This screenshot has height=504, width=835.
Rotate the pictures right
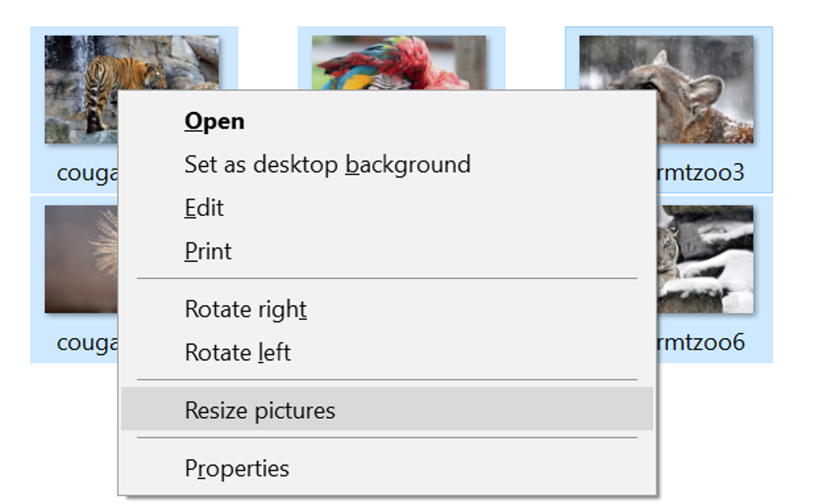point(245,309)
